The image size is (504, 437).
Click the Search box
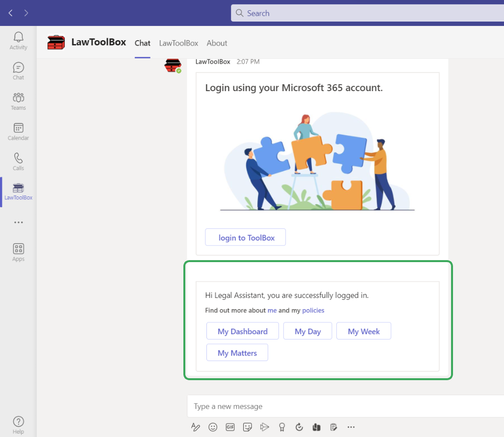[x=367, y=13]
